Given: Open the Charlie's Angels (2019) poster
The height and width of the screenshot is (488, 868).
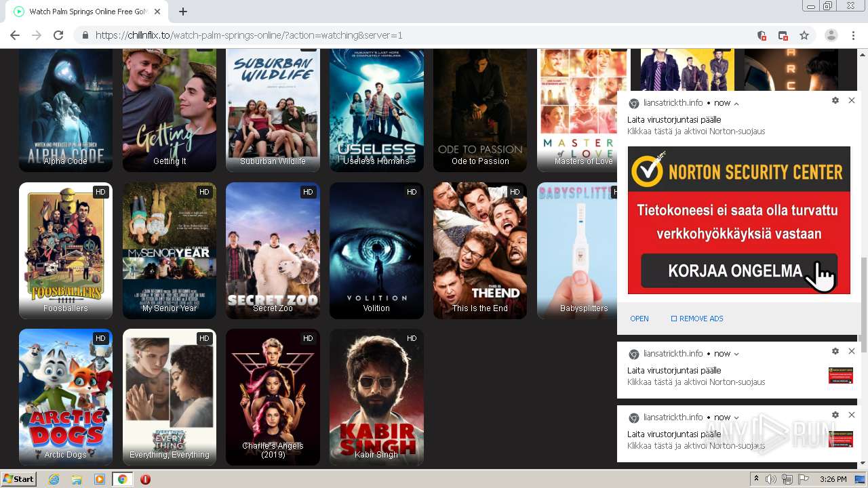Looking at the screenshot, I should pyautogui.click(x=273, y=397).
